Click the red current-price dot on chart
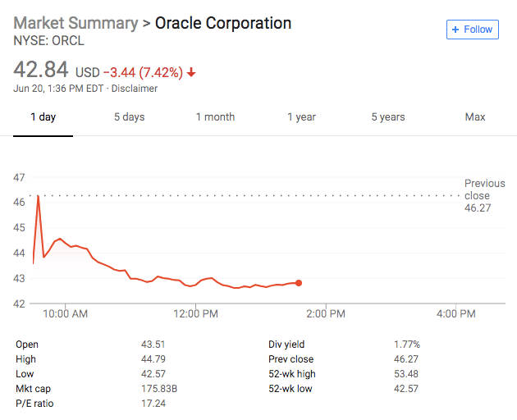The height and width of the screenshot is (420, 517). 298,283
